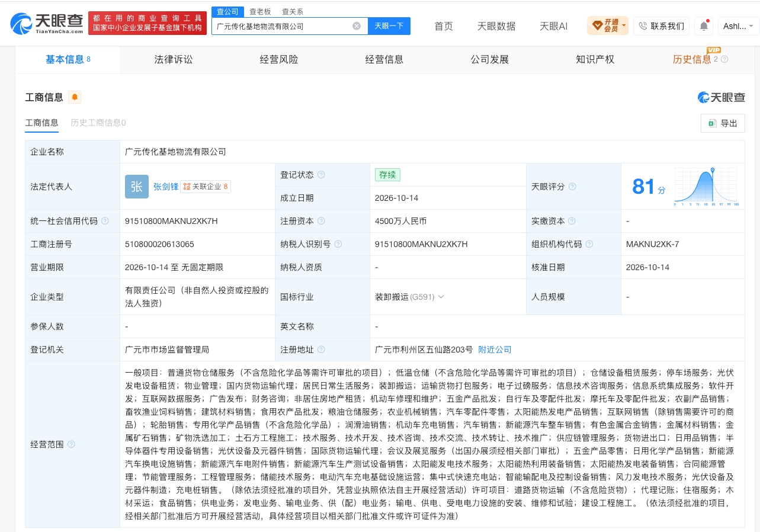Open 天眼AI in the header navigation
The height and width of the screenshot is (532, 760).
pos(553,26)
